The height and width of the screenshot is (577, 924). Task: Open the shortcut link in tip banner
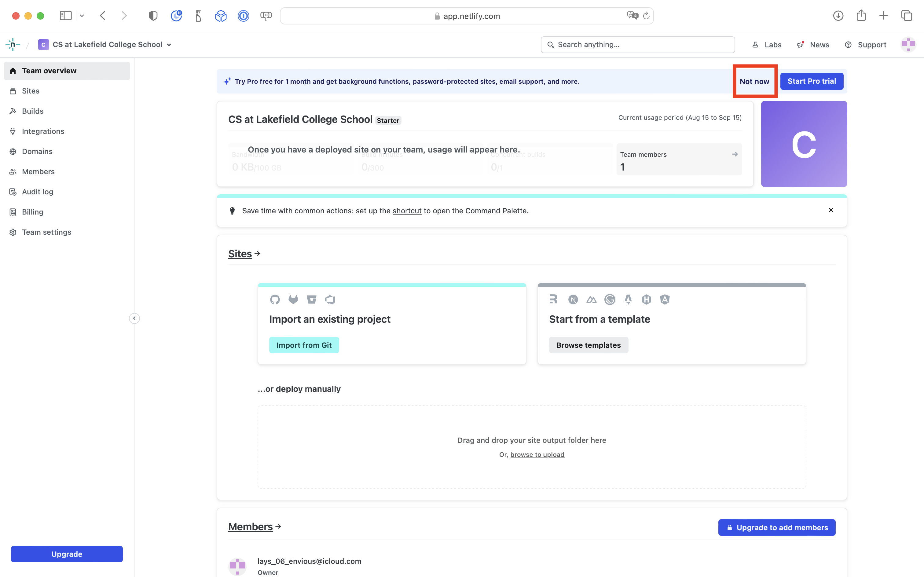pyautogui.click(x=407, y=211)
